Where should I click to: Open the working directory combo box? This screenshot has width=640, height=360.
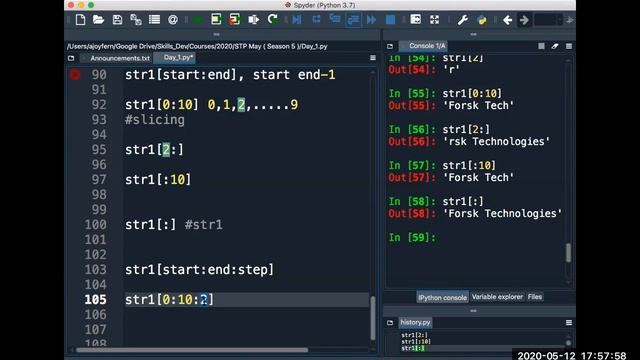(548, 20)
